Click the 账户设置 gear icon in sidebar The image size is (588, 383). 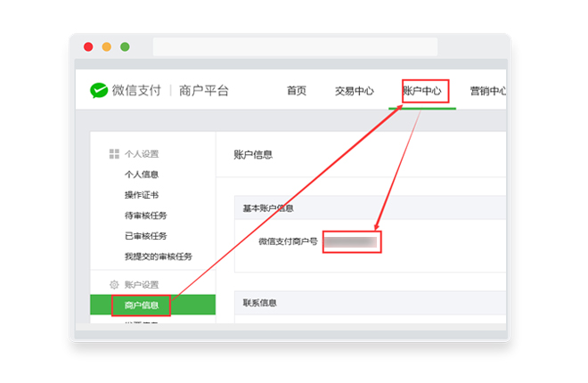(114, 285)
